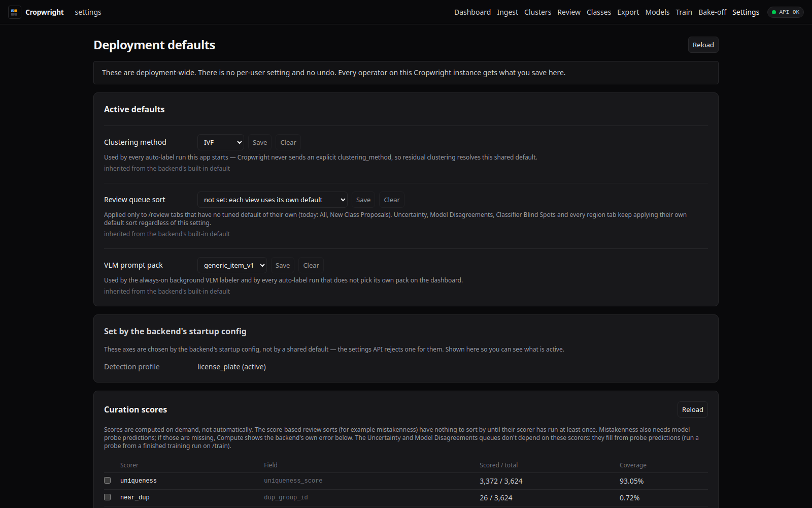Click the 0.72% coverage value
This screenshot has height=508, width=812.
click(x=629, y=498)
